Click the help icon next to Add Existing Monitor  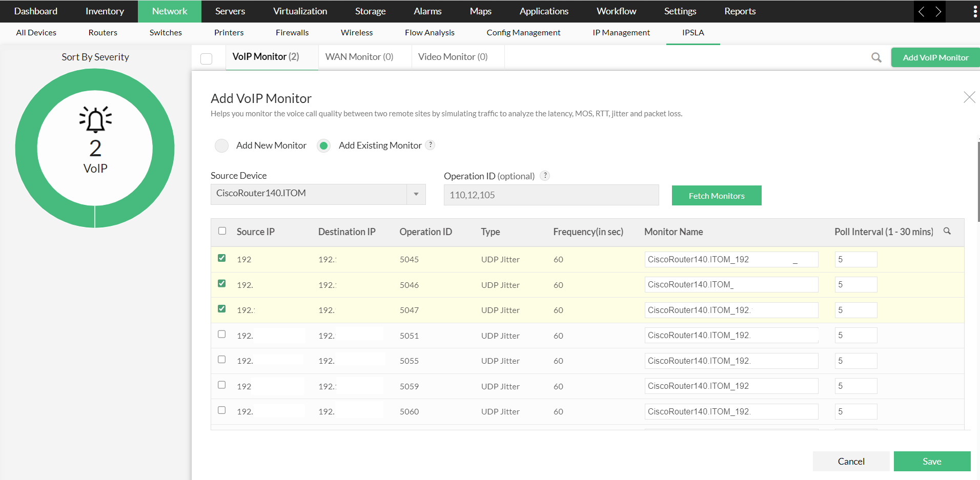point(431,145)
